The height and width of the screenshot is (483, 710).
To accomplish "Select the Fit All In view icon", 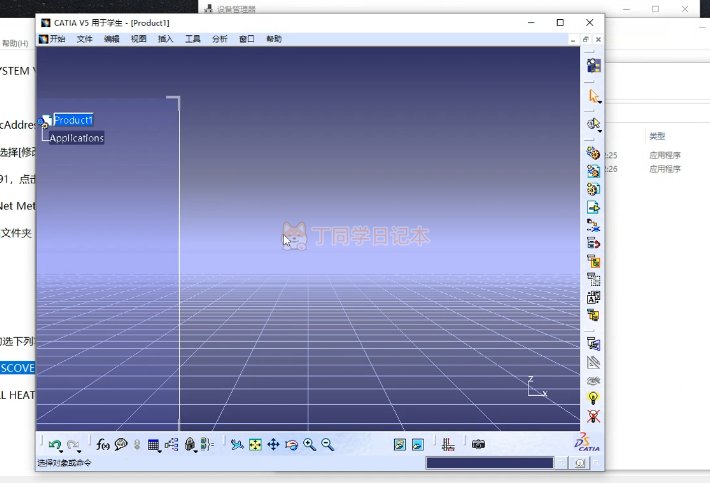I will tap(255, 445).
